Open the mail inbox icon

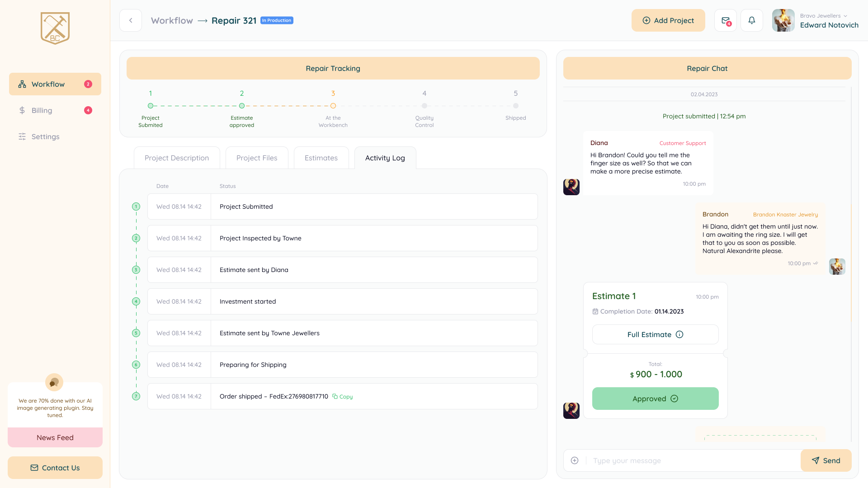pos(725,20)
